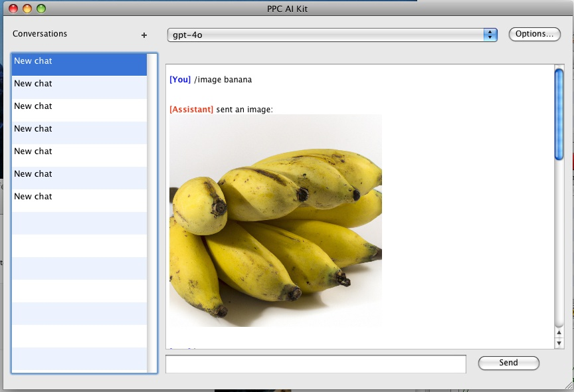
Task: Zoom window with the green button
Action: coord(41,9)
